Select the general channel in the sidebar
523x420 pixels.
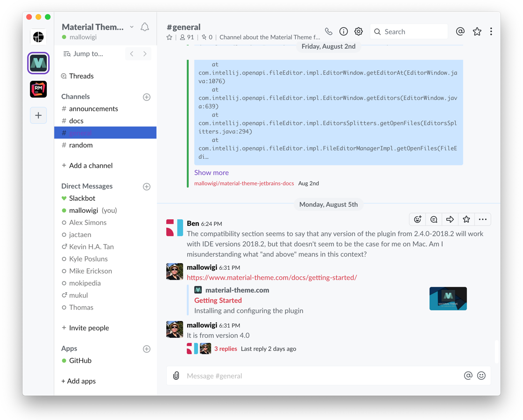pos(106,133)
